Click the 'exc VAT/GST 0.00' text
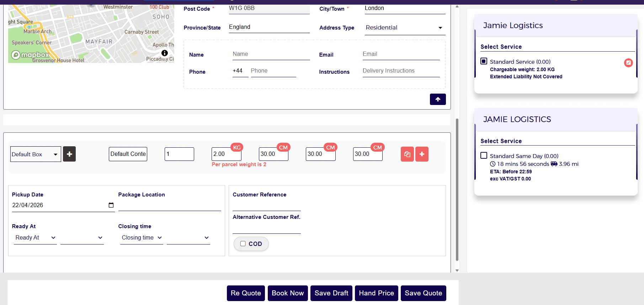This screenshot has height=305, width=644. coord(511,179)
